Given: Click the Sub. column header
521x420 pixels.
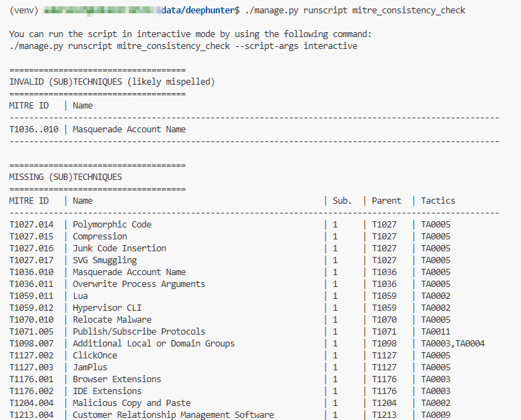Looking at the screenshot, I should 342,200.
